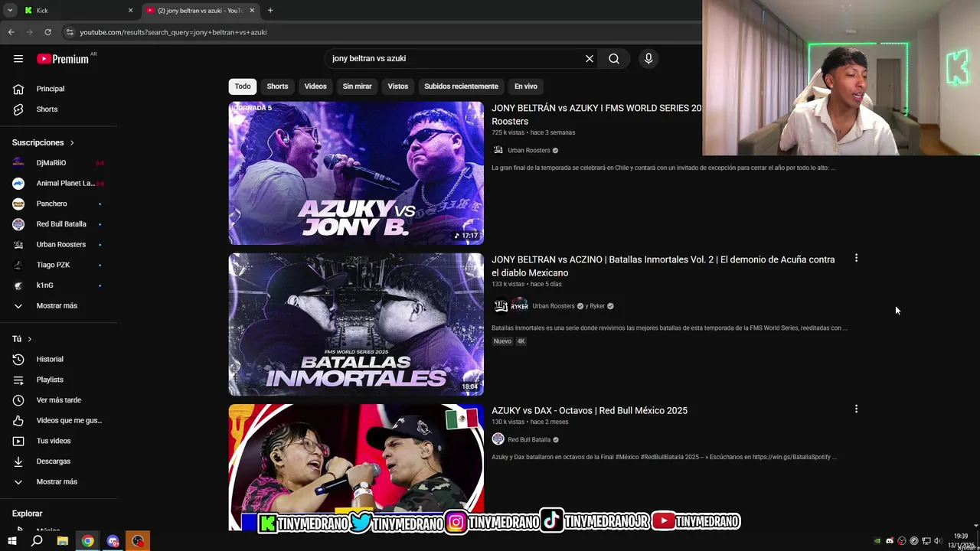Open new browser tab with plus button

(x=270, y=11)
